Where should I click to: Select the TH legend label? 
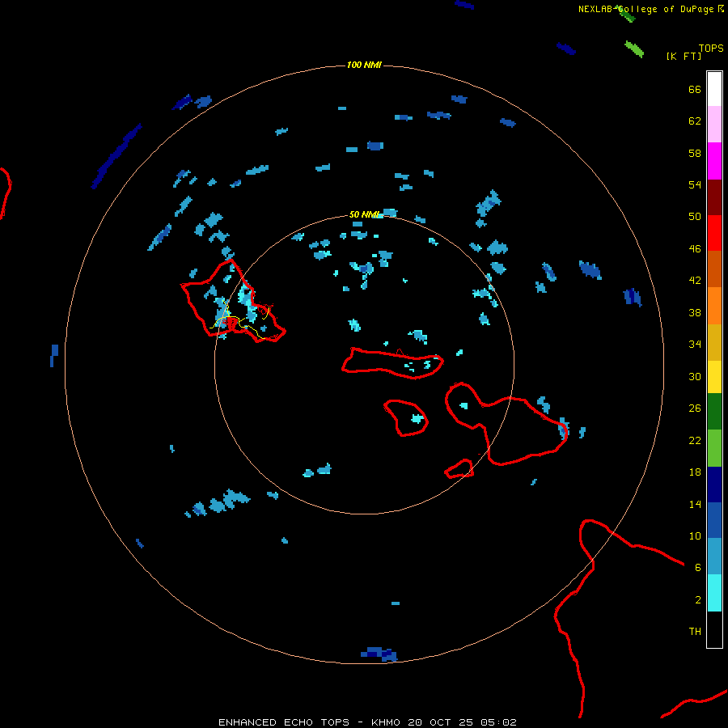point(695,631)
